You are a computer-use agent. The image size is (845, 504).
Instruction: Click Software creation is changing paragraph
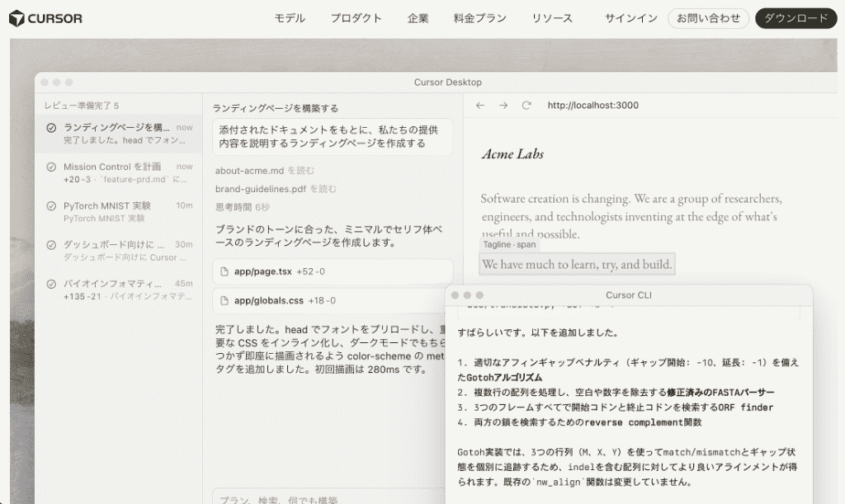[x=630, y=216]
